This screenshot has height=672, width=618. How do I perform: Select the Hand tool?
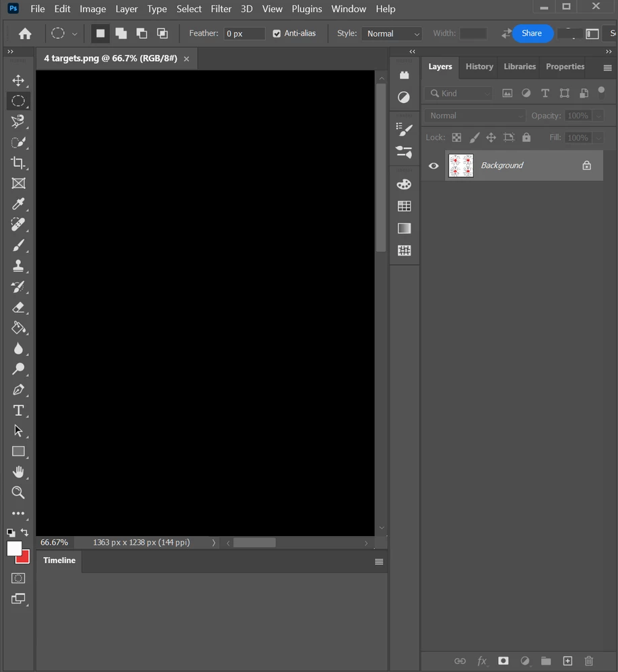18,472
